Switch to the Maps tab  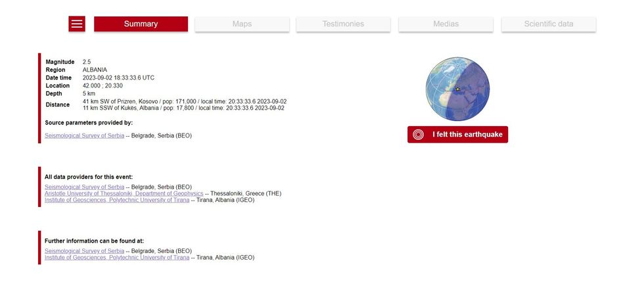click(242, 24)
